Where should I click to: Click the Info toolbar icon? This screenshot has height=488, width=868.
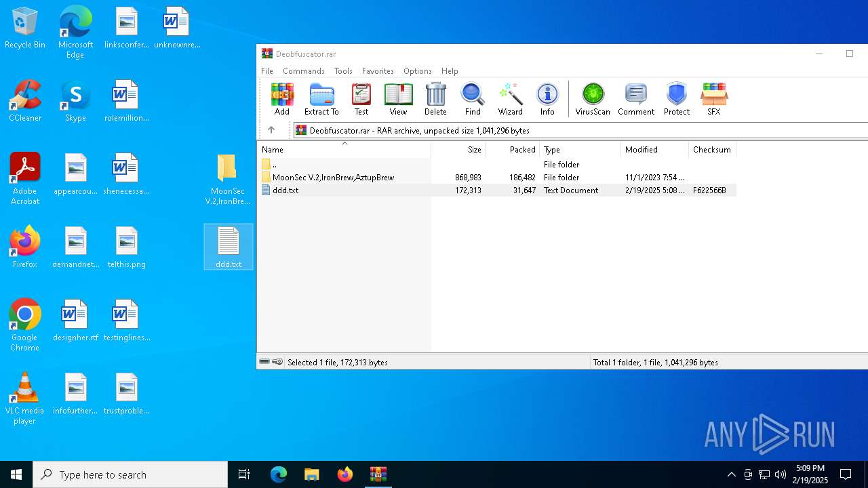point(547,99)
